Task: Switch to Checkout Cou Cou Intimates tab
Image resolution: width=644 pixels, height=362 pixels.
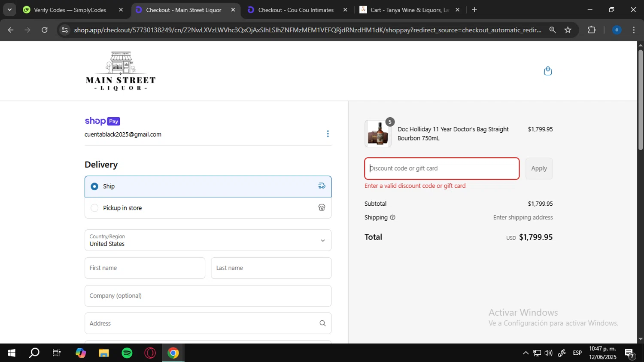Action: point(295,10)
